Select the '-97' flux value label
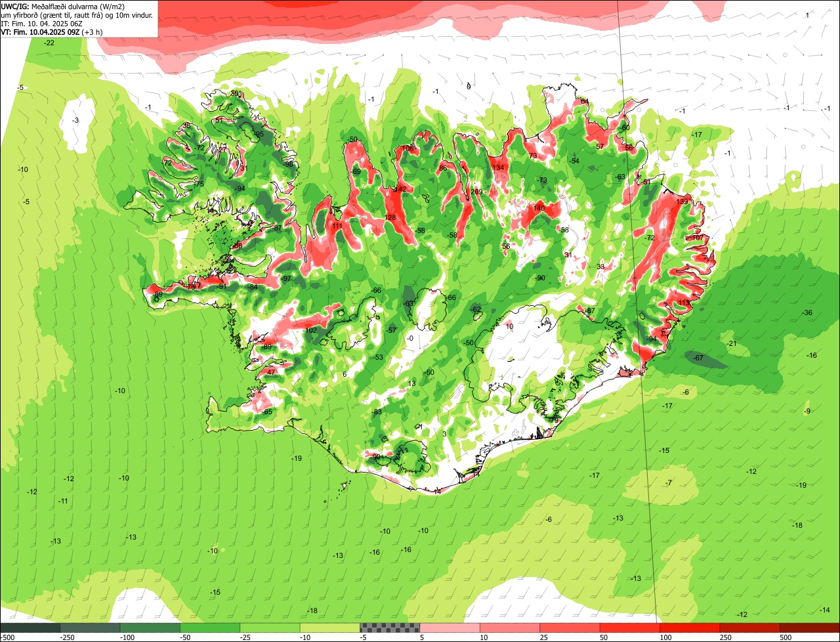 pos(286,279)
